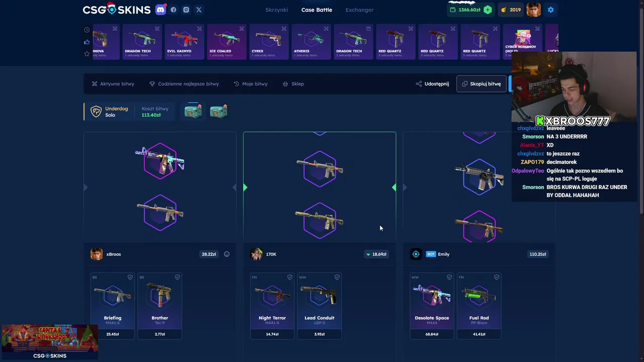Viewport: 644px width, 362px height.
Task: Select the Ice Coaled drop card
Action: point(226,42)
